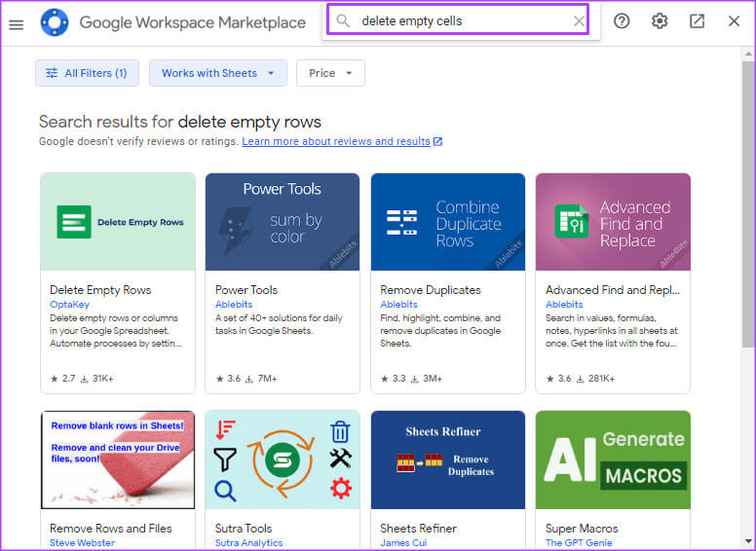Click in the search text field
The width and height of the screenshot is (756, 551).
point(458,20)
